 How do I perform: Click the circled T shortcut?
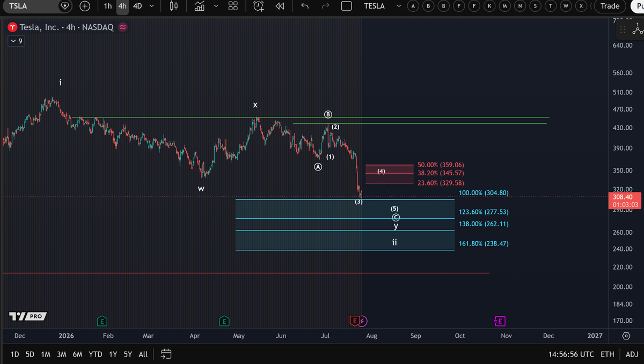click(551, 6)
